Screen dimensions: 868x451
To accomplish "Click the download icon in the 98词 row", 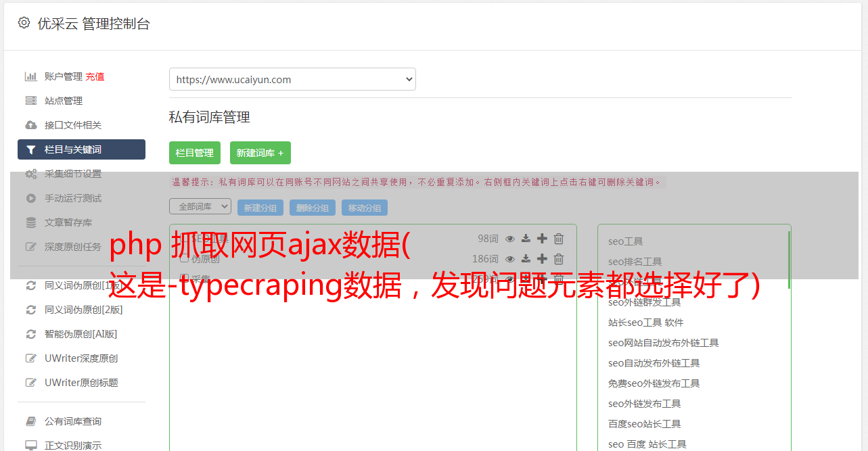I will pos(526,239).
